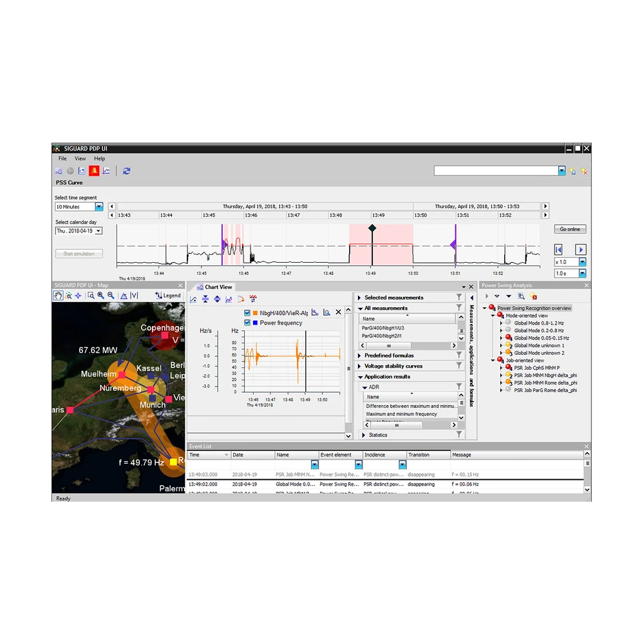
Task: Click the orange curved arrow icon in Chart View
Action: (241, 299)
